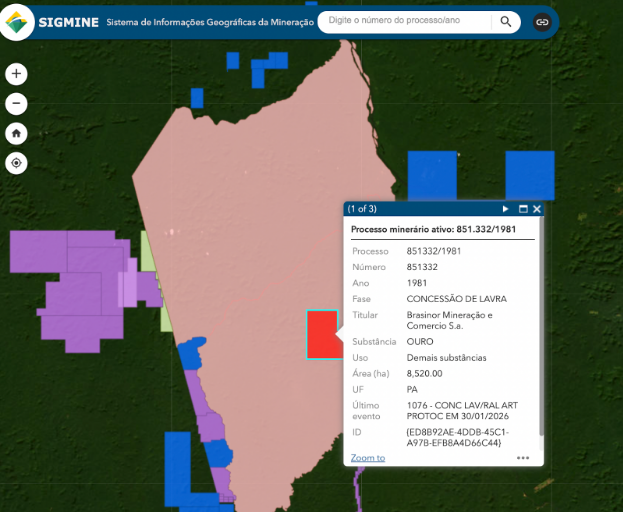
Task: Open the link sharing icon
Action: (542, 21)
